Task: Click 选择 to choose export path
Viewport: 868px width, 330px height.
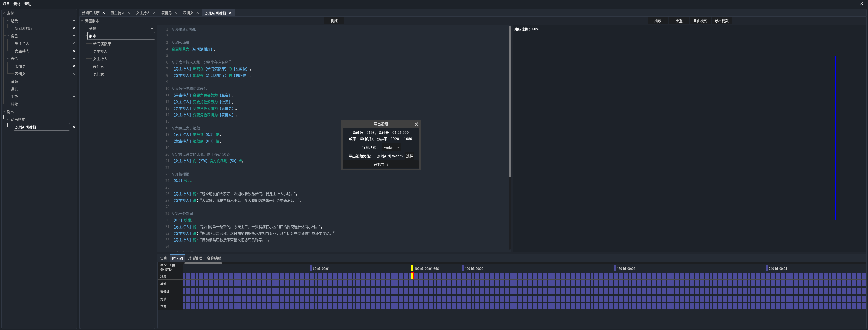Action: click(x=409, y=156)
